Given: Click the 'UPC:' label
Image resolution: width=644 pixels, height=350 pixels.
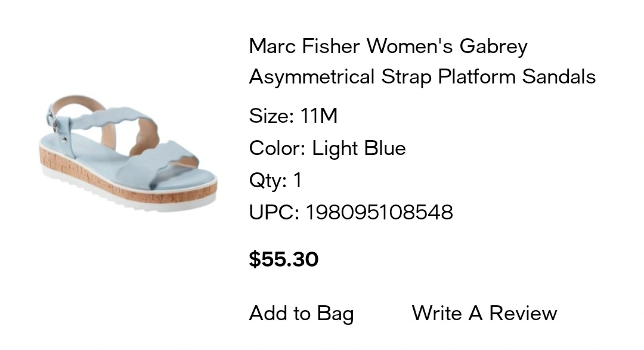Looking at the screenshot, I should point(274,212).
